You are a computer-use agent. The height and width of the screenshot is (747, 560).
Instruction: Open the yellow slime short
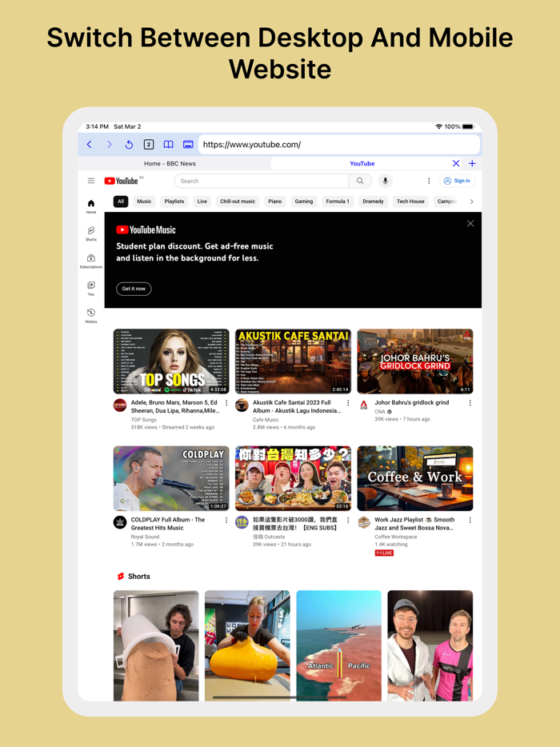(x=247, y=645)
